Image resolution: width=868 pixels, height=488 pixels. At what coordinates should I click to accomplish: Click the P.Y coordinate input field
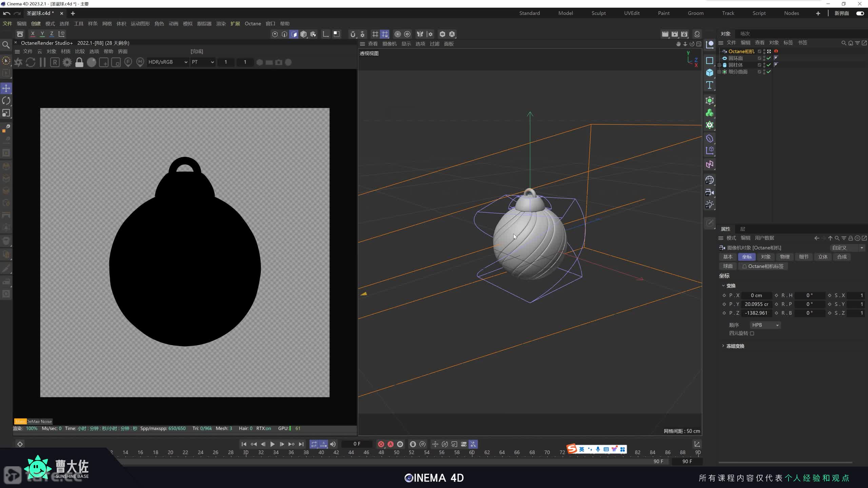click(x=756, y=304)
